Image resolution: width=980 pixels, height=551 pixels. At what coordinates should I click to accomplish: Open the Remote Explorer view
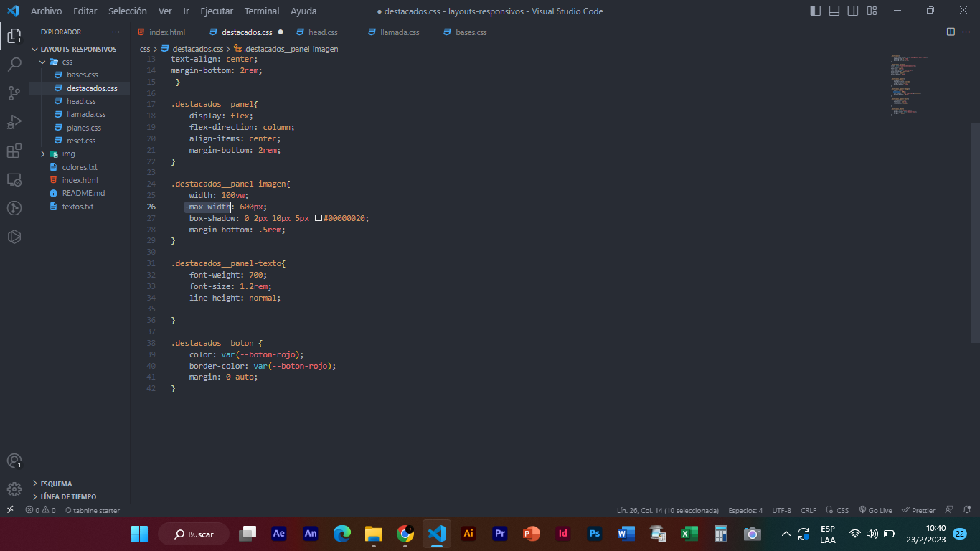(x=14, y=179)
